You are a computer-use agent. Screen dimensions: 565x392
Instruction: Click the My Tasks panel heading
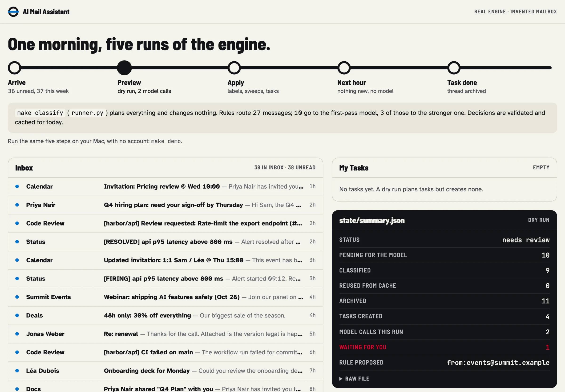[x=354, y=168]
